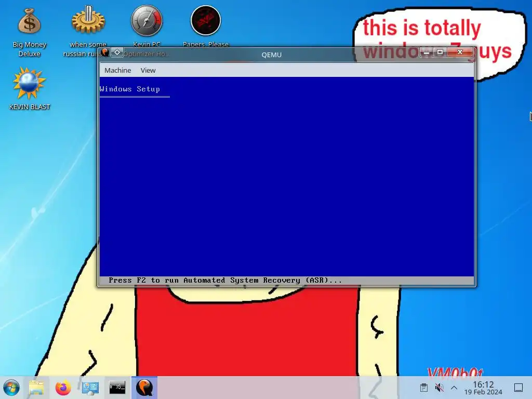Click the QEMU window title bar text

tap(271, 55)
